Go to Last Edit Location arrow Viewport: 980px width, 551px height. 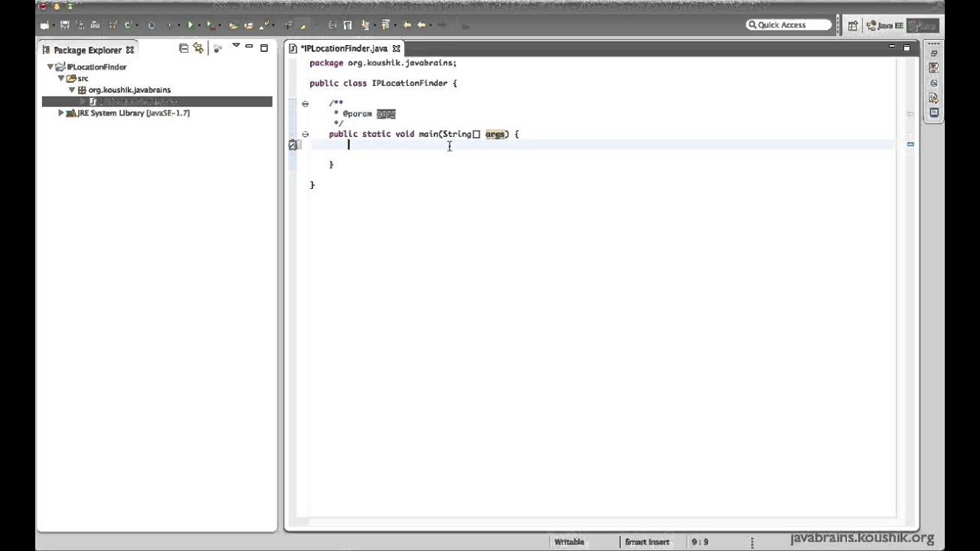point(407,25)
